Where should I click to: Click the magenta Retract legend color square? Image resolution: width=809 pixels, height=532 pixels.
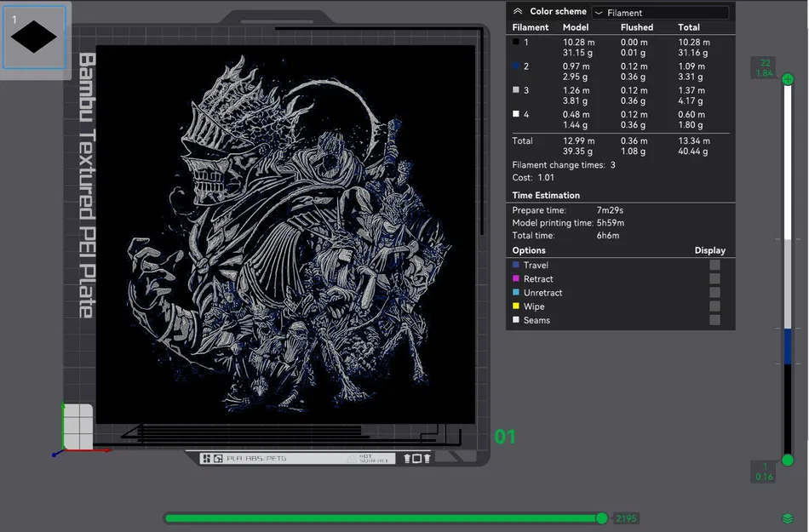tap(514, 278)
